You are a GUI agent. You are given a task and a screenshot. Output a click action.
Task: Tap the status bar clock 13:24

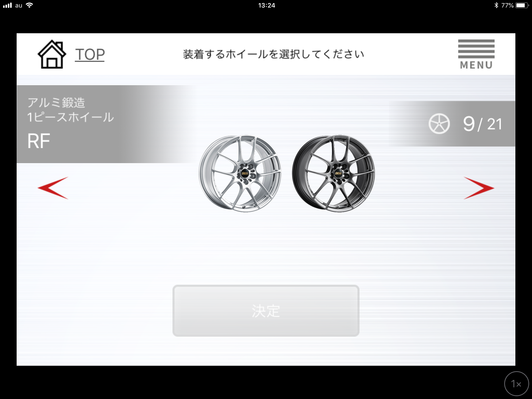point(267,5)
